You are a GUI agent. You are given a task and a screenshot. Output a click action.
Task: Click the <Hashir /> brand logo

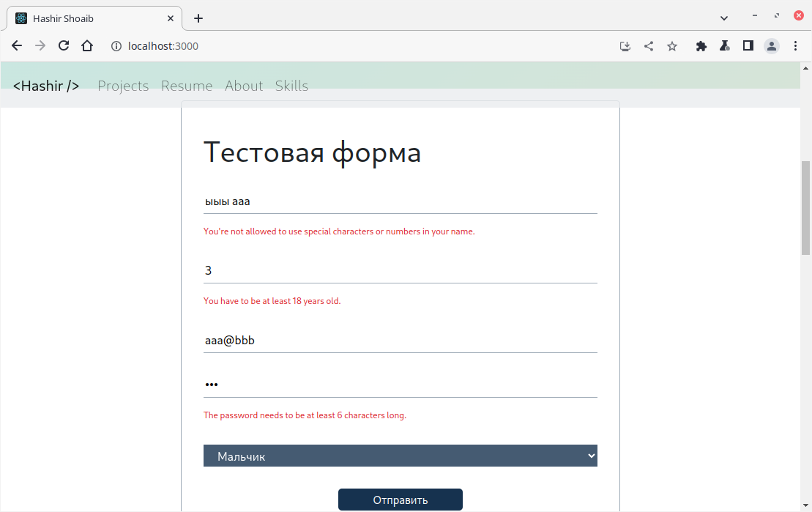[x=46, y=86]
